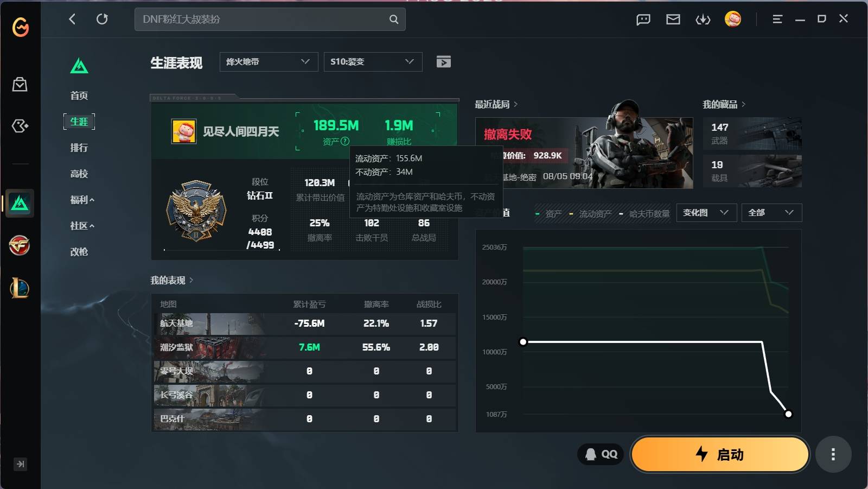Open the download manager icon

coord(703,20)
